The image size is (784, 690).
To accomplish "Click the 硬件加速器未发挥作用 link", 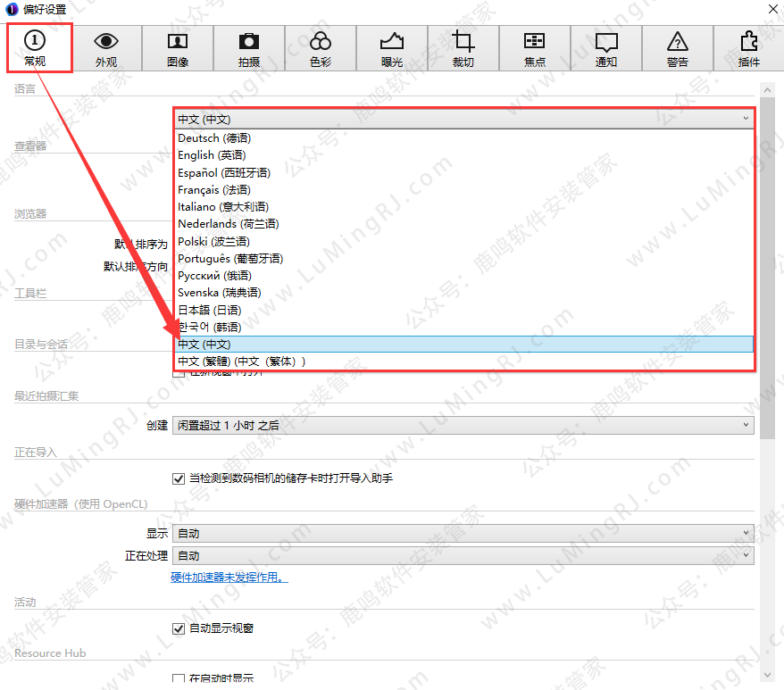I will (x=229, y=578).
